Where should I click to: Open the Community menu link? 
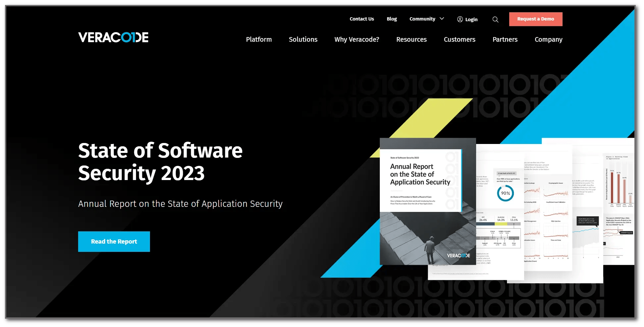422,19
